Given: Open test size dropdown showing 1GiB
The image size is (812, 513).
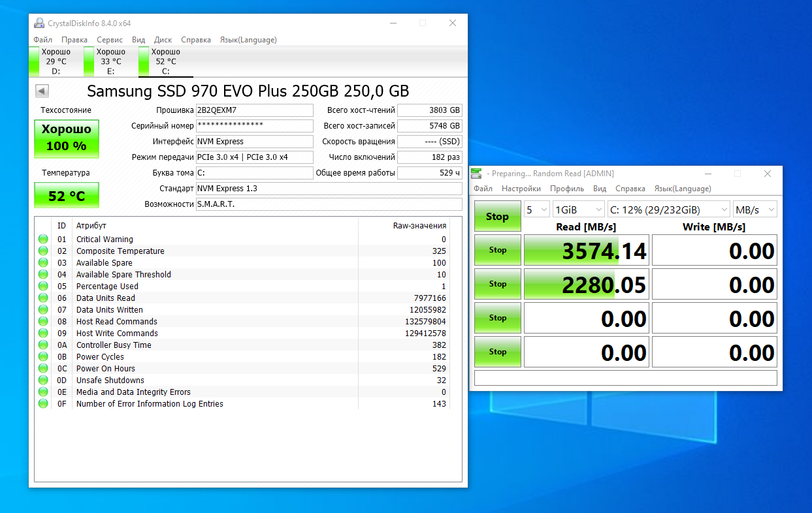Looking at the screenshot, I should pyautogui.click(x=579, y=210).
